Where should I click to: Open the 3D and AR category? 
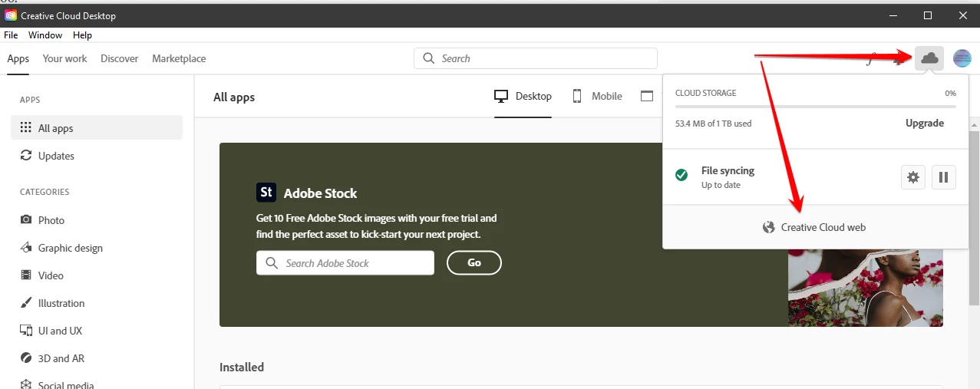[x=97, y=358]
